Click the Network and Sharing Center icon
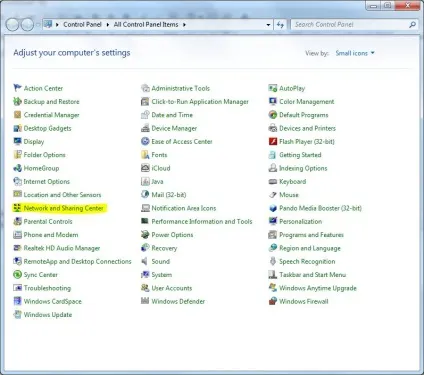The image size is (424, 375). tap(17, 208)
